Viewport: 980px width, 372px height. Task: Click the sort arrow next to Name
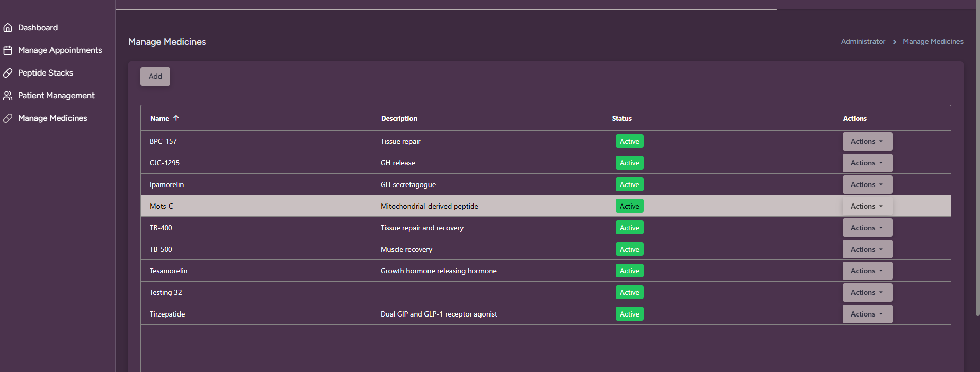(x=176, y=118)
